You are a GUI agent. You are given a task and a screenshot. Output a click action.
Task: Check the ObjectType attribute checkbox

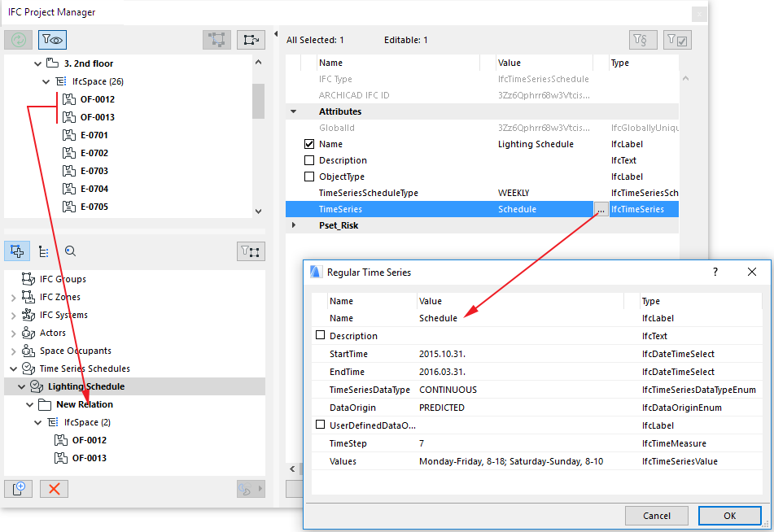pyautogui.click(x=309, y=177)
